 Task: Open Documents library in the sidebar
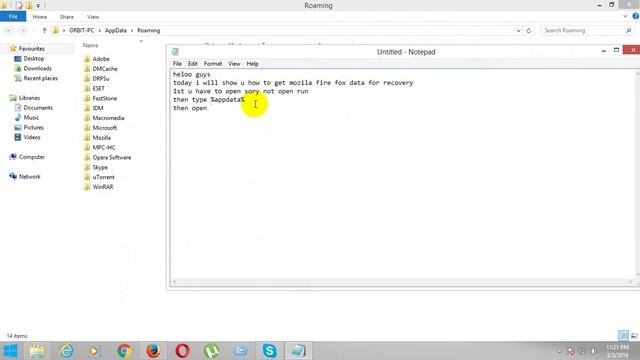38,108
